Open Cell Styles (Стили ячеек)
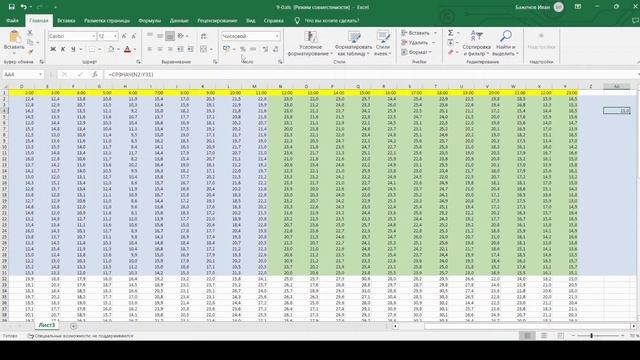The image size is (640, 360). pyautogui.click(x=383, y=43)
